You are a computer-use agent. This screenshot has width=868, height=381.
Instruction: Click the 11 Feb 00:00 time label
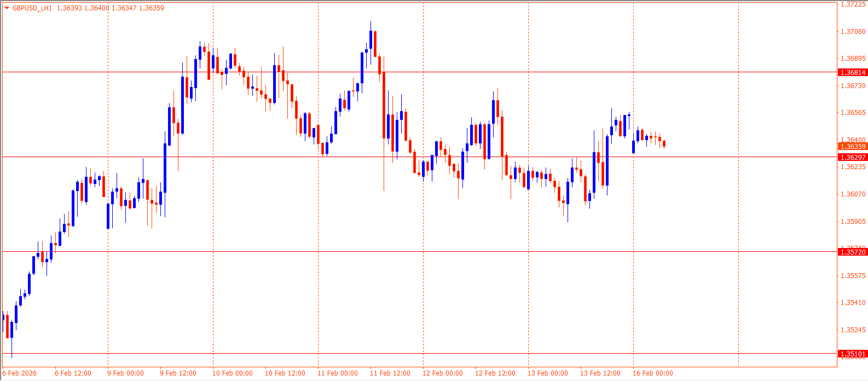[338, 373]
